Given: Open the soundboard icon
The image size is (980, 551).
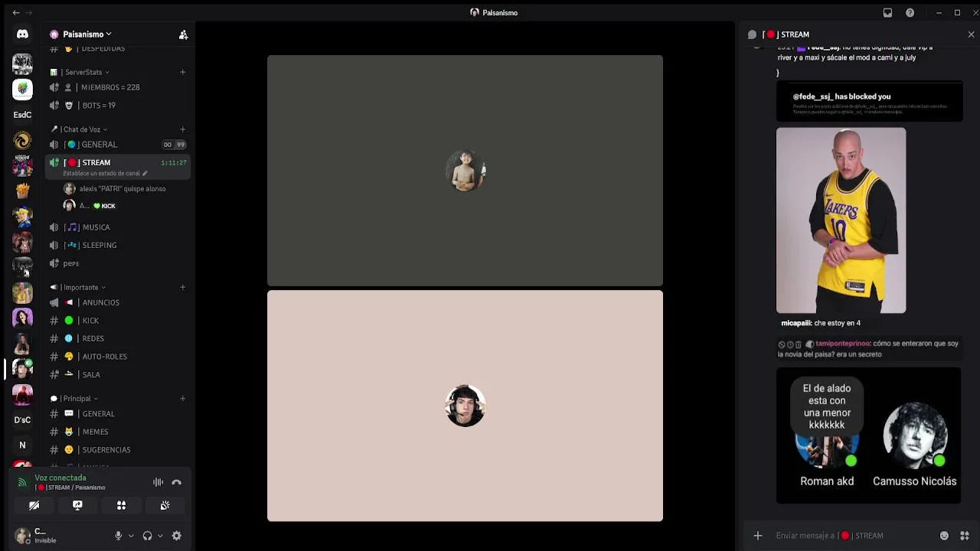Looking at the screenshot, I should click(165, 505).
